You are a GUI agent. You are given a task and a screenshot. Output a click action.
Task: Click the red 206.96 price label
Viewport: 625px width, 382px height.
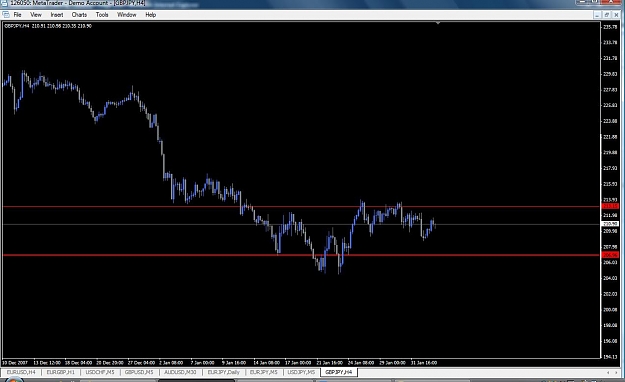610,255
